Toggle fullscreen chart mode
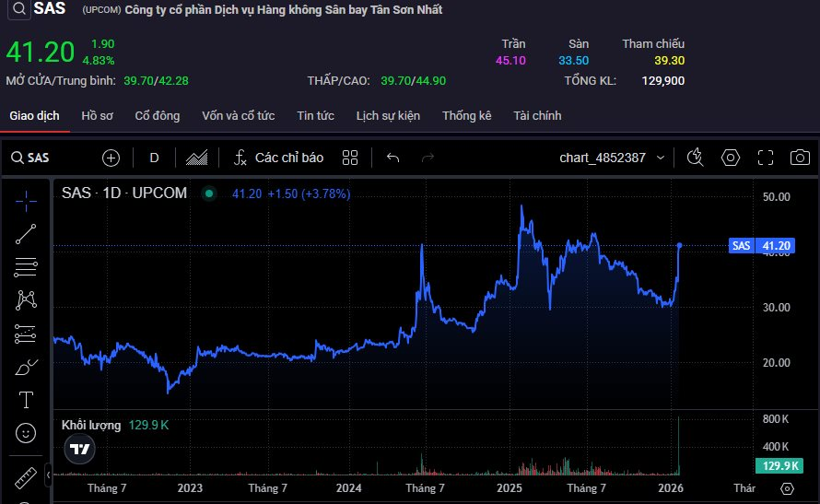820x504 pixels. tap(765, 158)
